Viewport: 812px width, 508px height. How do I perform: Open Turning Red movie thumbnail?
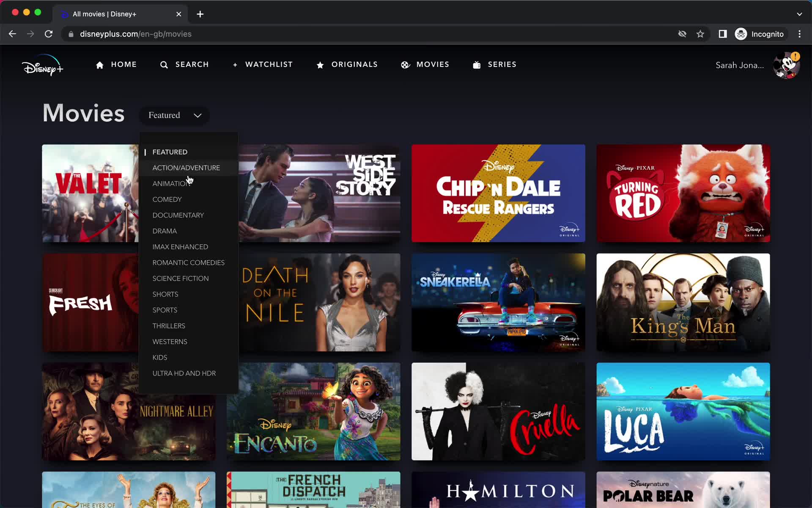coord(683,193)
